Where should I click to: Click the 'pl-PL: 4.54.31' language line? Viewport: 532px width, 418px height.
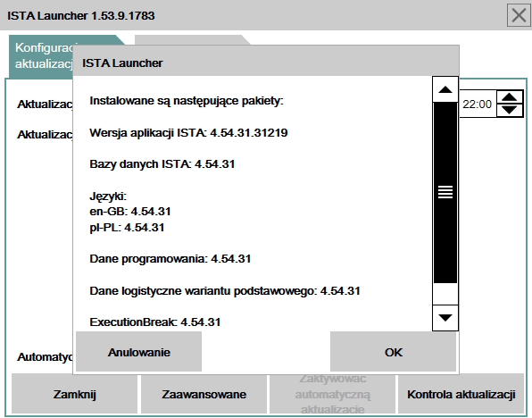(127, 227)
